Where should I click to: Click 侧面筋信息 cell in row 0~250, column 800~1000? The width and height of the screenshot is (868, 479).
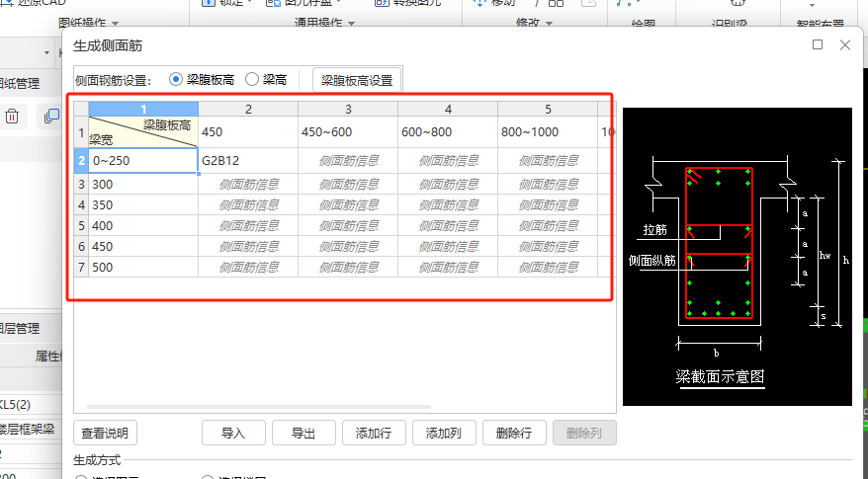(548, 160)
